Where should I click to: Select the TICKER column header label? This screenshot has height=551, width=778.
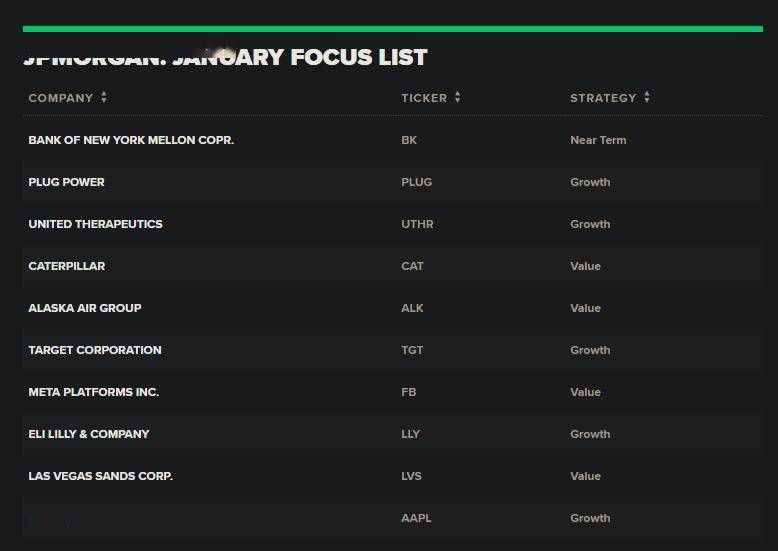pyautogui.click(x=424, y=98)
